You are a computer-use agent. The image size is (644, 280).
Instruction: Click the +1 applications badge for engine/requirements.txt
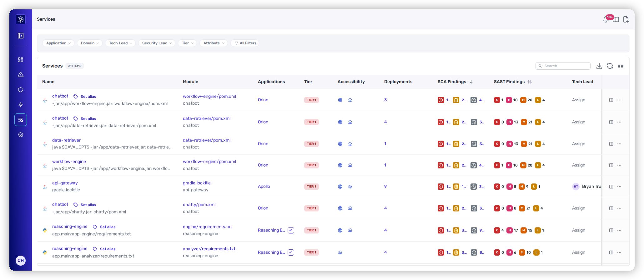click(291, 230)
